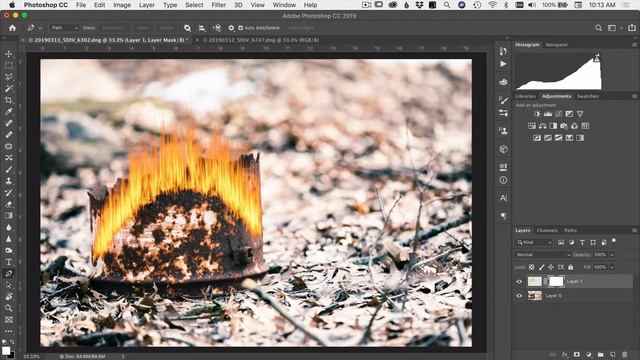Select the Rectangular Marquee tool

click(9, 65)
